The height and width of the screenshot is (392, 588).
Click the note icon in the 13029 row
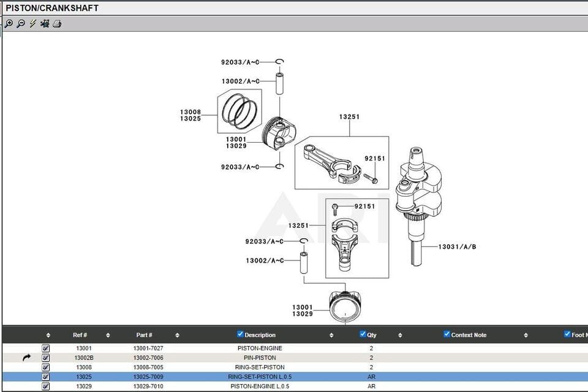coord(46,386)
